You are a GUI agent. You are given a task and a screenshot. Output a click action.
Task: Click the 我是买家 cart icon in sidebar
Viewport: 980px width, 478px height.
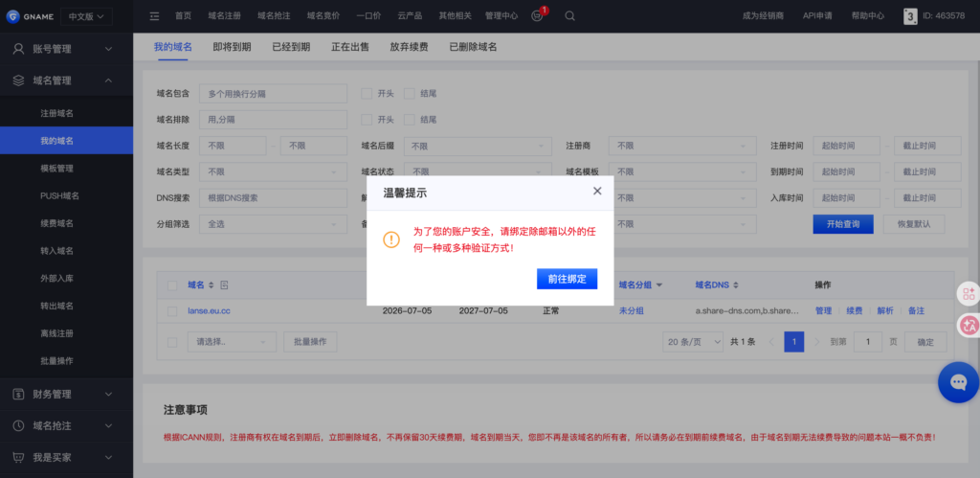point(19,457)
